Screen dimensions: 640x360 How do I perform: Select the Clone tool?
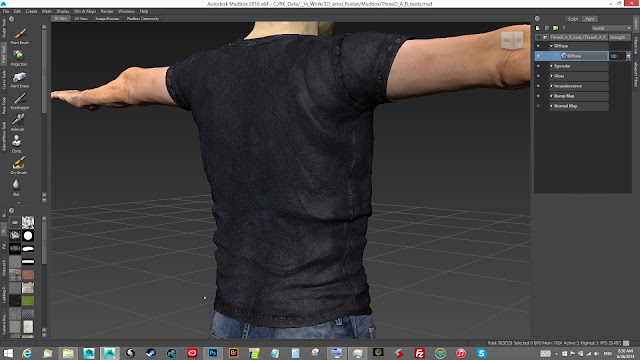16,144
